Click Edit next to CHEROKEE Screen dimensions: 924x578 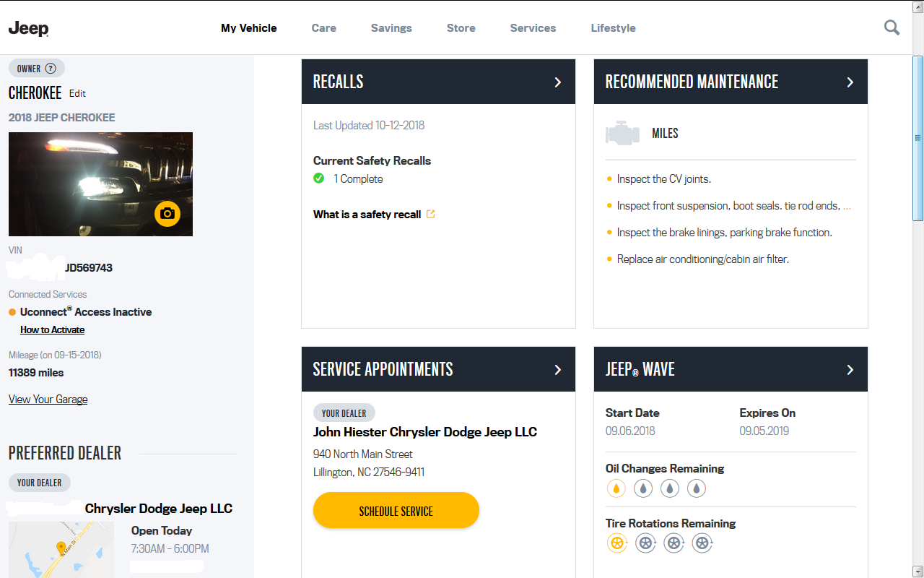[77, 93]
